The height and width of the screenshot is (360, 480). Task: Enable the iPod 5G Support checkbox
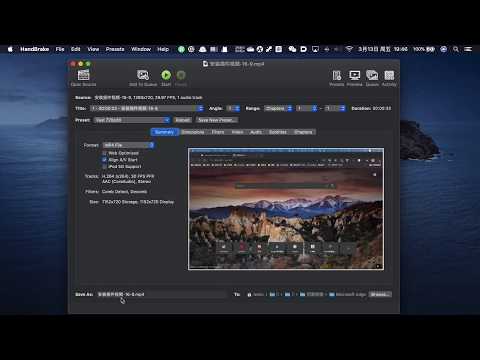[x=105, y=166]
